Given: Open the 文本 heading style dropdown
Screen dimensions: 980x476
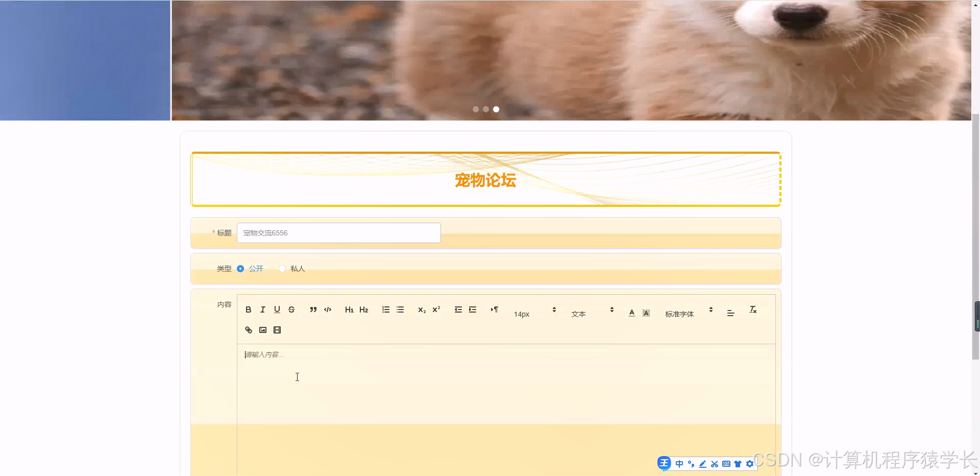Looking at the screenshot, I should pyautogui.click(x=592, y=313).
